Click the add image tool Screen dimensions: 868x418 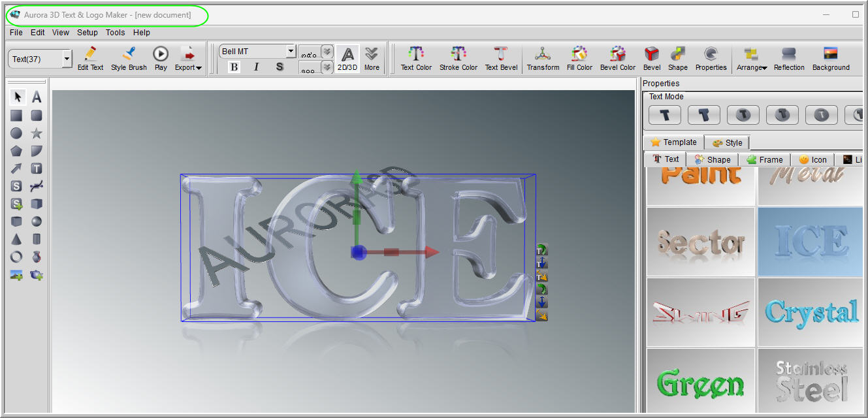click(x=17, y=275)
